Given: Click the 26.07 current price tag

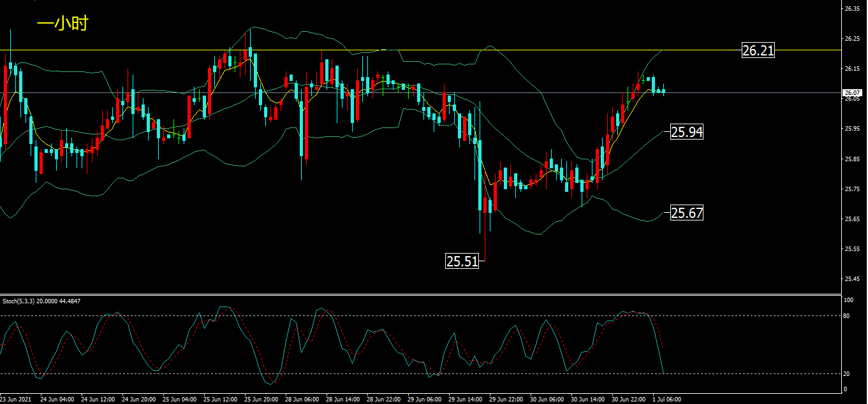Looking at the screenshot, I should [x=853, y=92].
